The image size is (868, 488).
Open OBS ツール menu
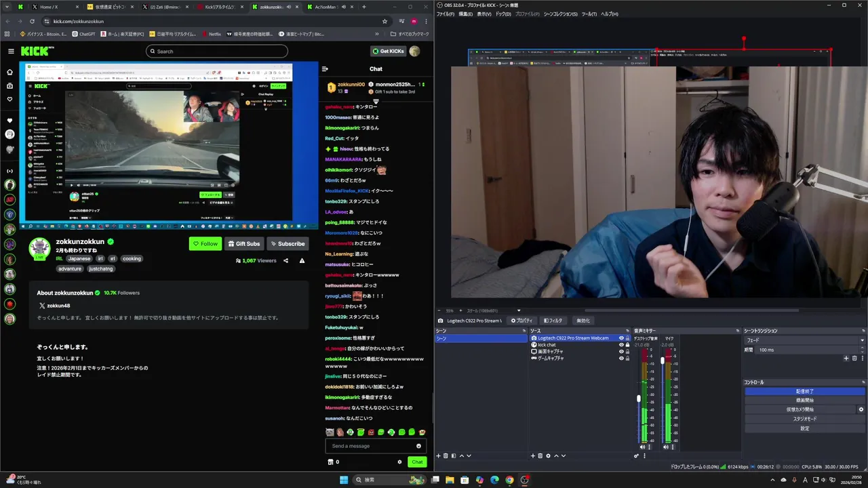pyautogui.click(x=589, y=14)
